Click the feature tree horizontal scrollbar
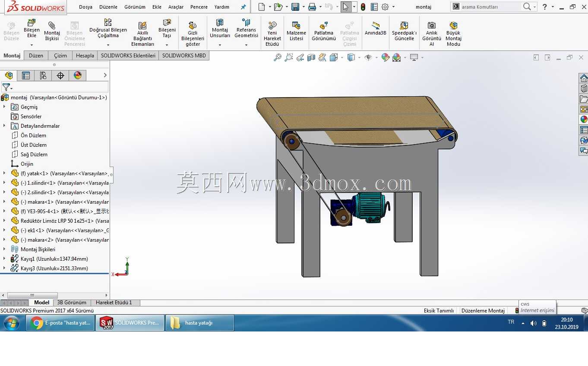This screenshot has height=366, width=588. tap(32, 296)
